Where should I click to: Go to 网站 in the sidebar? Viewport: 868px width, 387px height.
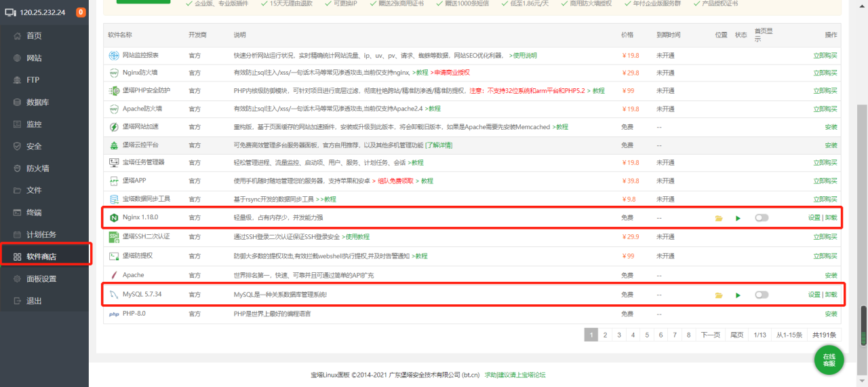(x=44, y=58)
